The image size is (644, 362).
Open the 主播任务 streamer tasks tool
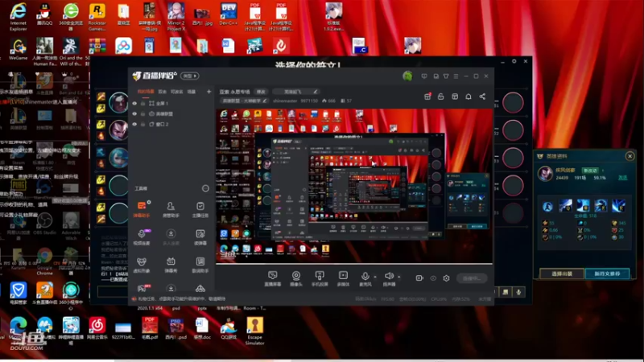point(200,209)
